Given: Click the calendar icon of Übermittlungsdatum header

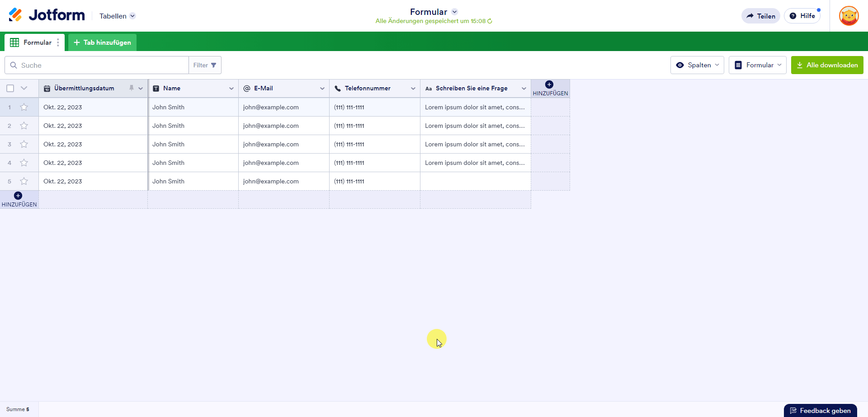Looking at the screenshot, I should pyautogui.click(x=47, y=89).
